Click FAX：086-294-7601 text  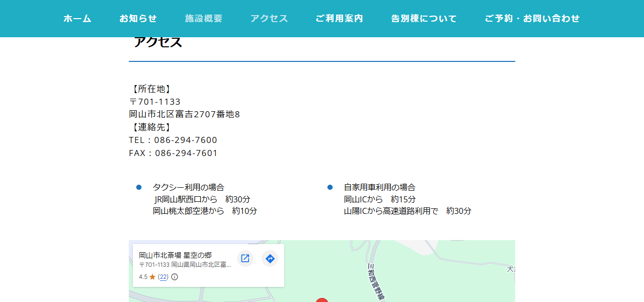click(173, 153)
